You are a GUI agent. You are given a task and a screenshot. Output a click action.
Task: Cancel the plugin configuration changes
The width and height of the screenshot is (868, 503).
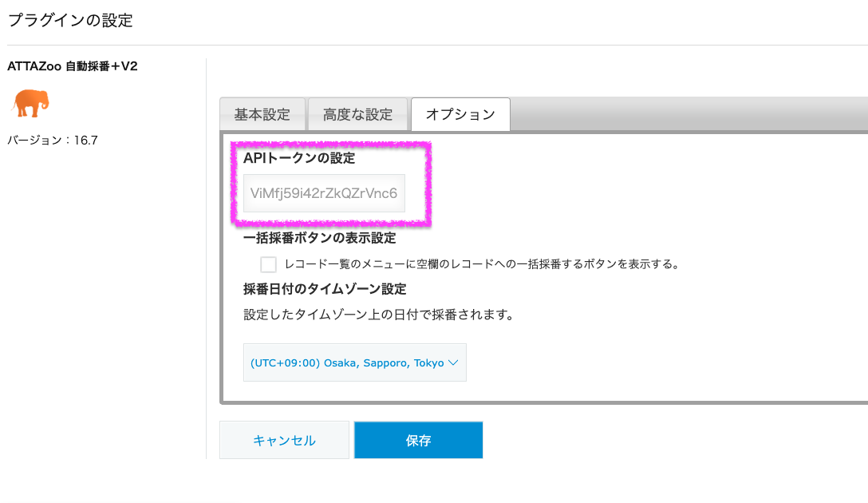pyautogui.click(x=284, y=439)
